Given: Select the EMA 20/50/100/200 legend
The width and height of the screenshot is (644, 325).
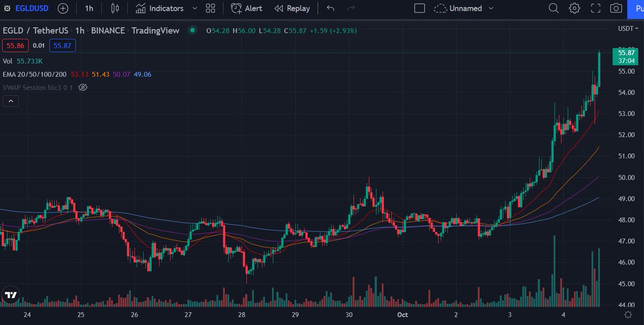Looking at the screenshot, I should point(35,74).
